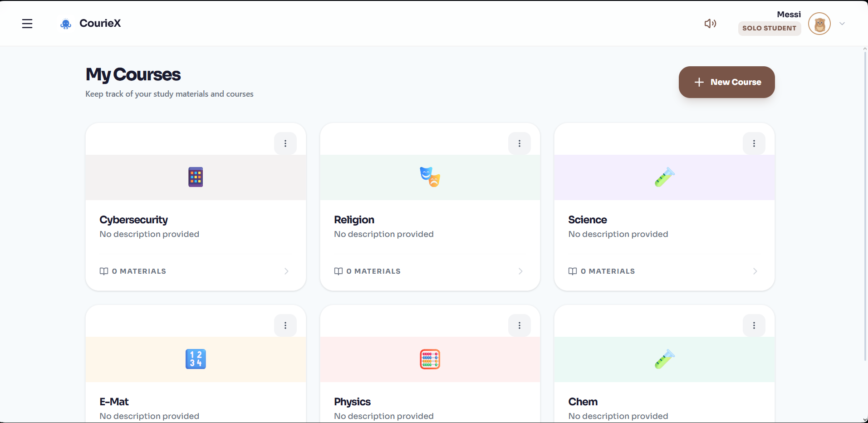Screen dimensions: 868x423
Task: Open the hamburger navigation menu
Action: click(27, 24)
